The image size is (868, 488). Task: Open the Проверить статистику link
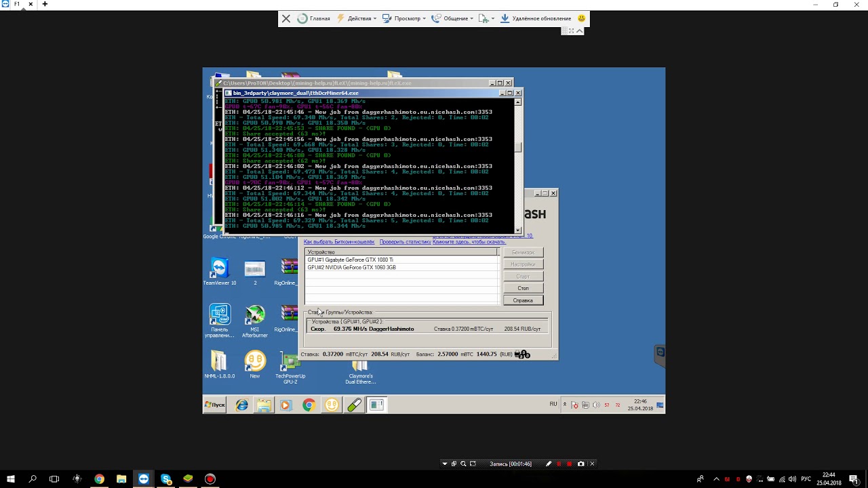[405, 242]
